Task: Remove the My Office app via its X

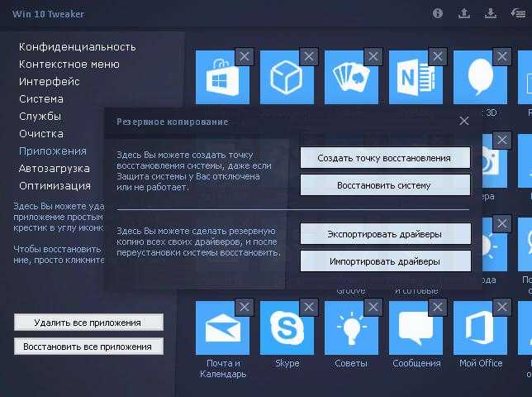Action: (502, 307)
